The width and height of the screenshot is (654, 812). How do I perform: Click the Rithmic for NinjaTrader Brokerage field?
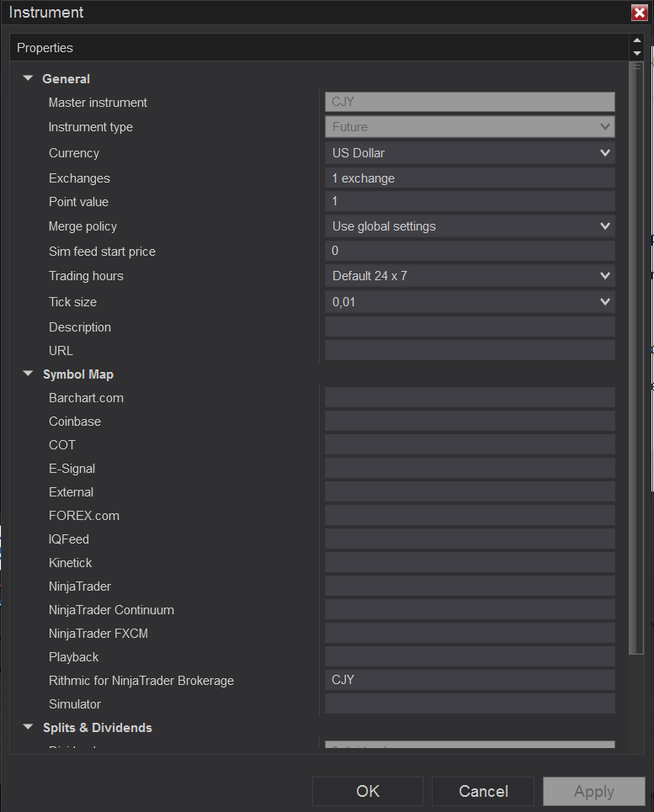469,680
